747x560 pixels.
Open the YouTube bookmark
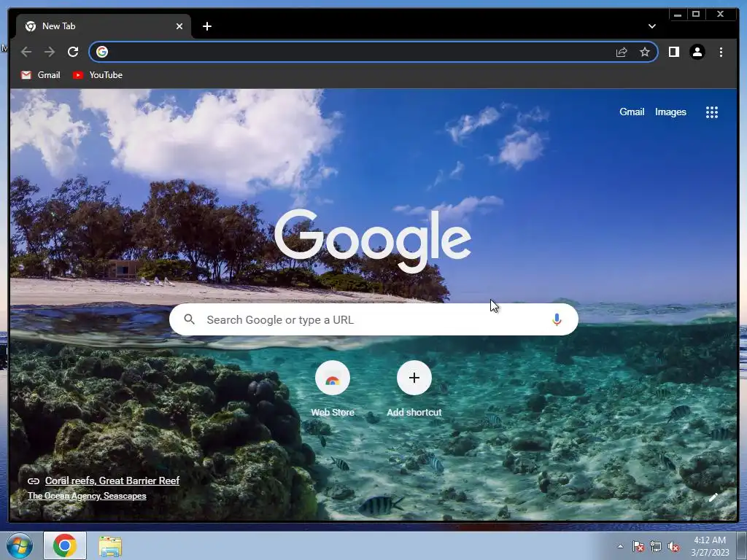pos(98,75)
